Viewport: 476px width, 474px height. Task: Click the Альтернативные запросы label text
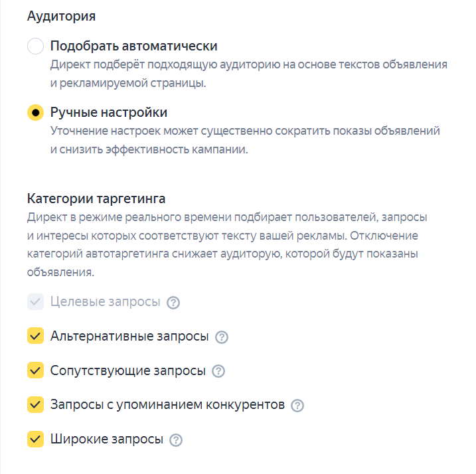(x=129, y=337)
